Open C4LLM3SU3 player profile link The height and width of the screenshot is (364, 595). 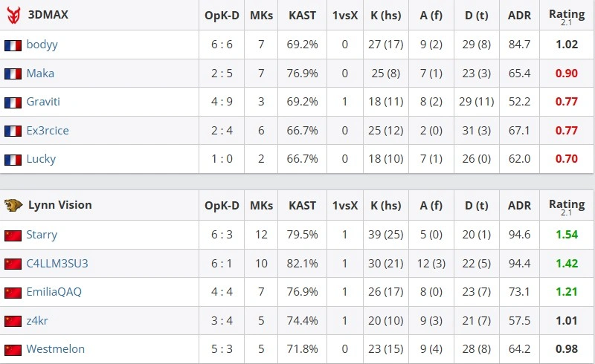pyautogui.click(x=57, y=263)
